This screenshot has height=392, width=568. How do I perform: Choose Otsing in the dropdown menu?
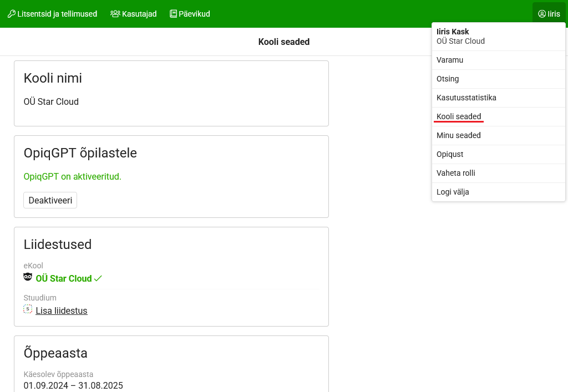[x=448, y=79]
